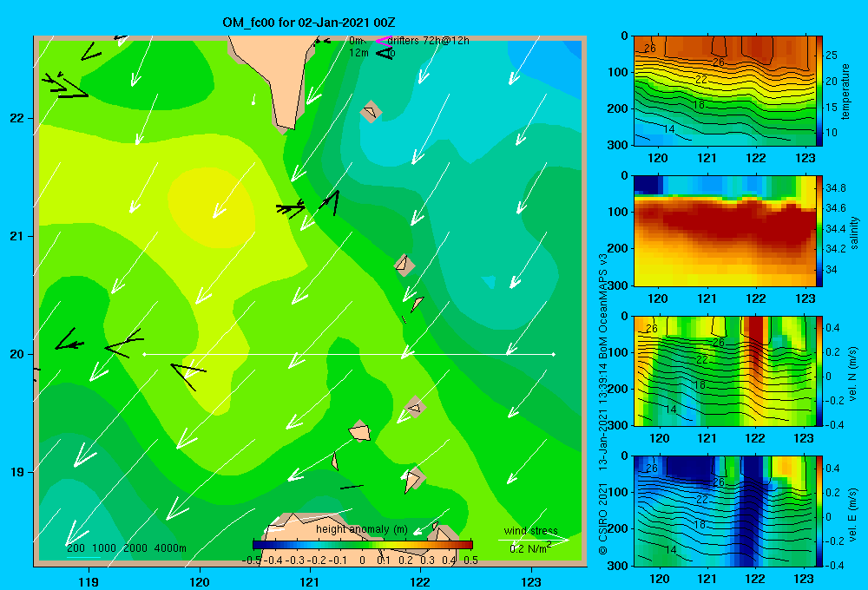This screenshot has height=590, width=868.
Task: Click latitude tick 21 on main map
Action: coord(17,236)
